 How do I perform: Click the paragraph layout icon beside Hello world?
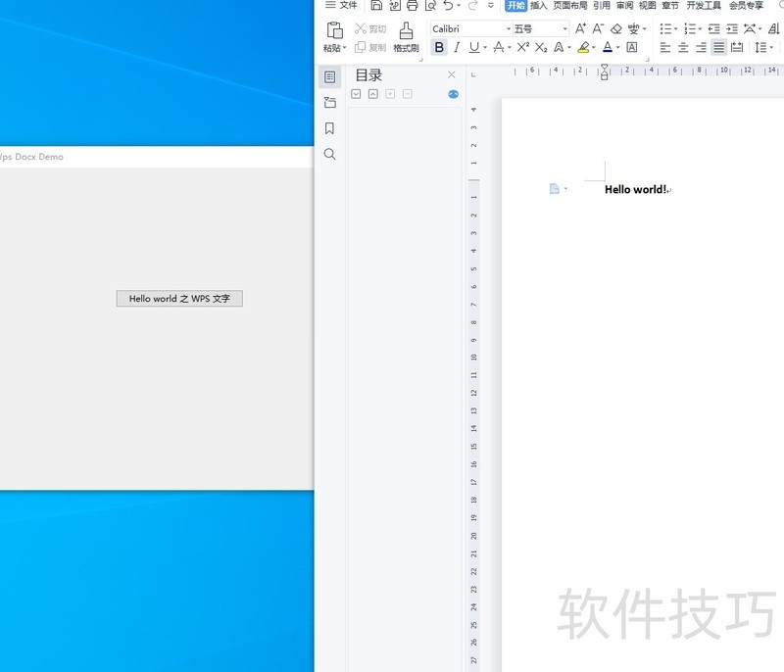[x=554, y=189]
